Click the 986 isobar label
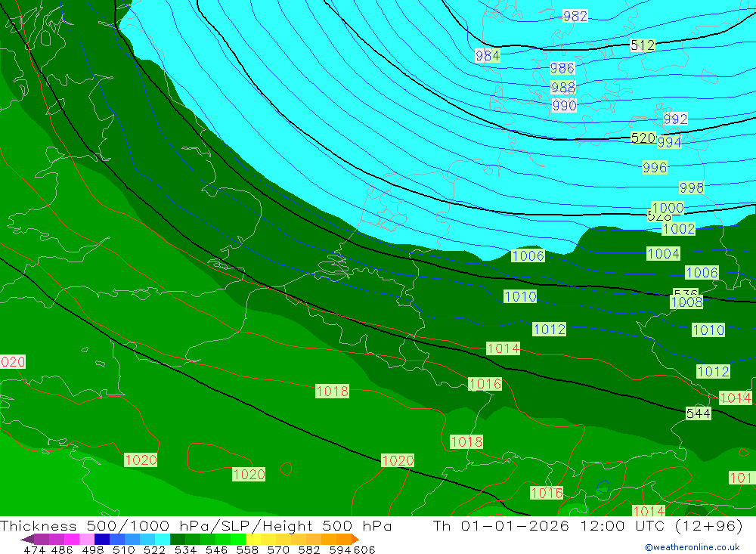 pyautogui.click(x=562, y=69)
